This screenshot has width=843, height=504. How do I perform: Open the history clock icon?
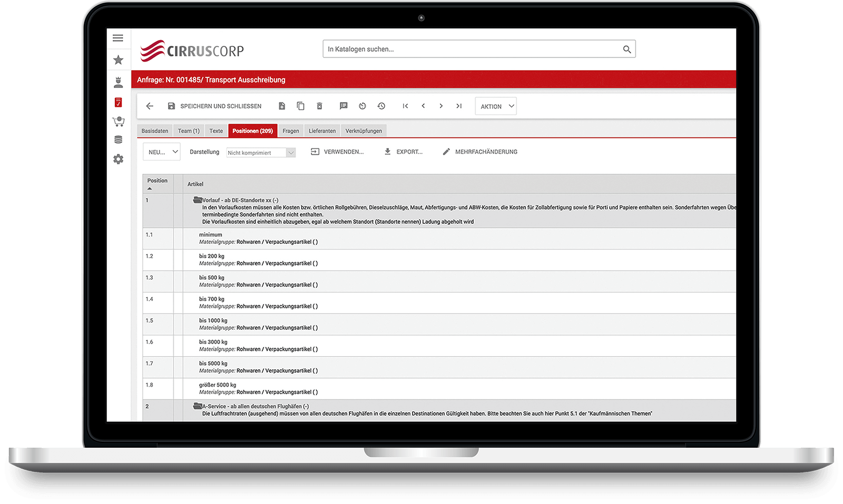tap(381, 106)
